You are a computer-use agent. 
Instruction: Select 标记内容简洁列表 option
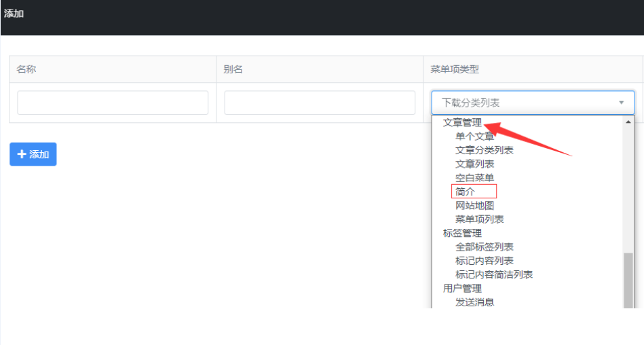pyautogui.click(x=493, y=274)
